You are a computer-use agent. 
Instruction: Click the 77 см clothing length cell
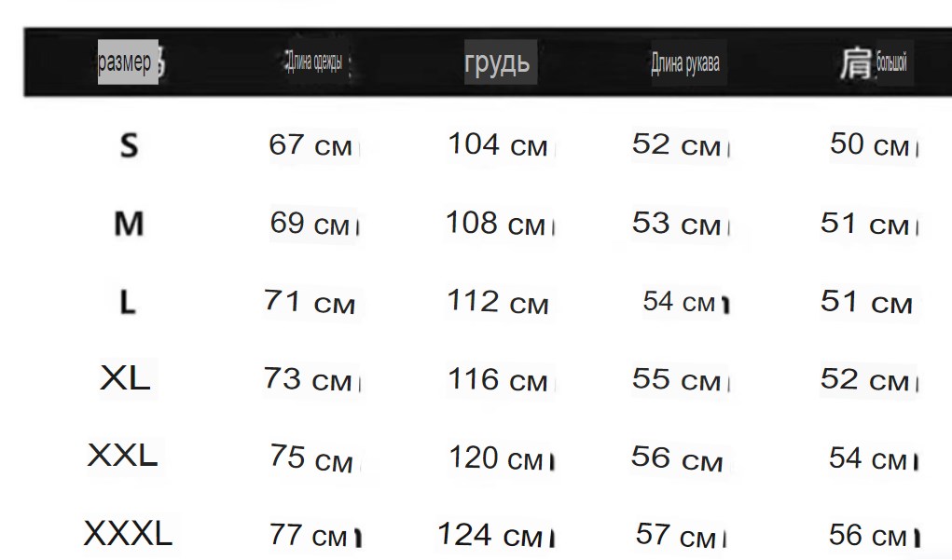[309, 536]
